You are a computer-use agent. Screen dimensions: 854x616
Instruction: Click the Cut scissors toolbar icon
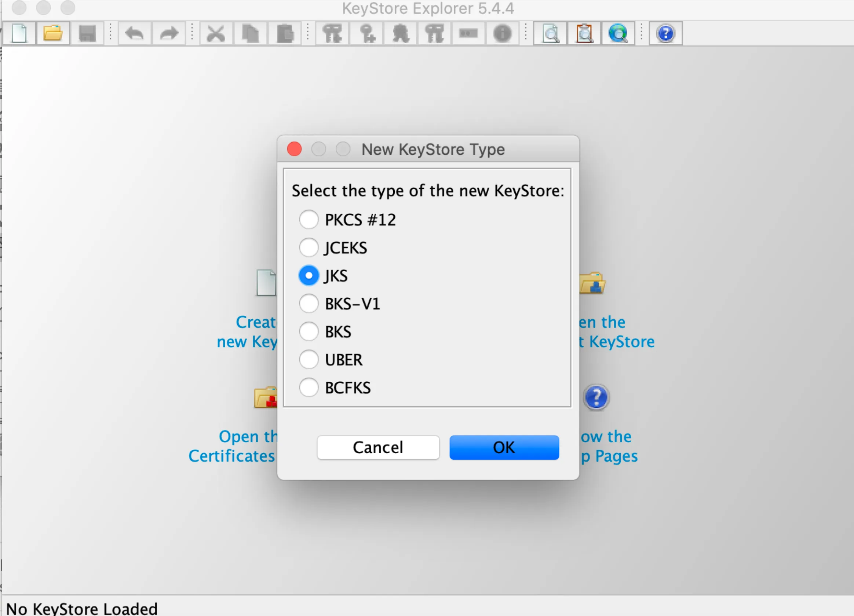216,33
